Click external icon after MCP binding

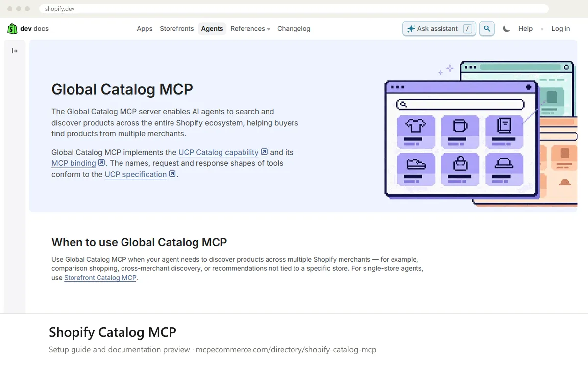[x=101, y=163]
